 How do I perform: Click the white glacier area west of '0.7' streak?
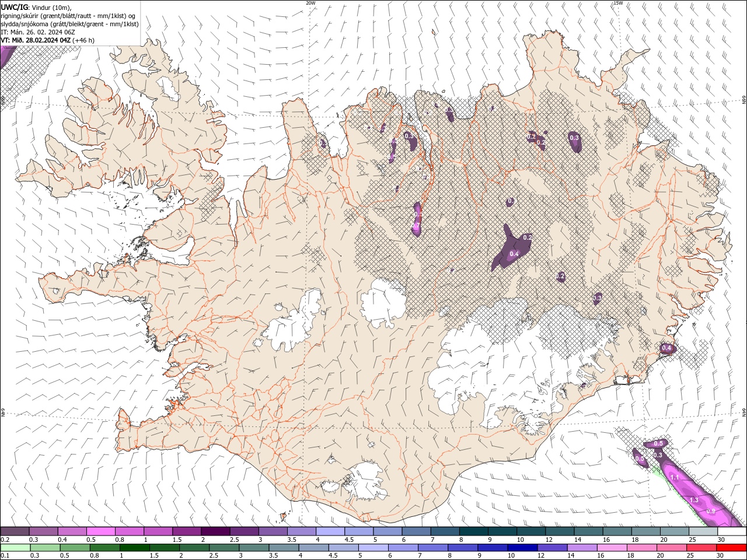click(383, 302)
